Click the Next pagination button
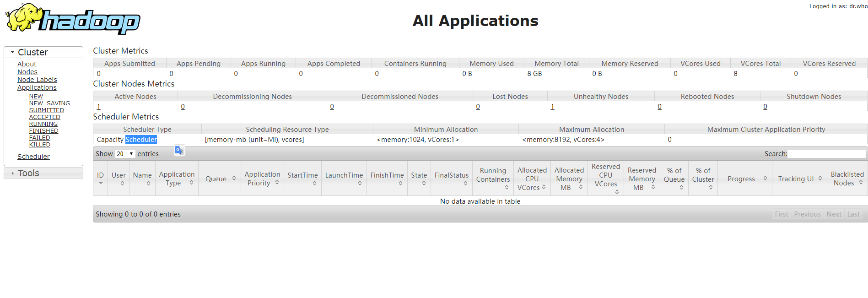The width and height of the screenshot is (868, 298). coord(834,214)
